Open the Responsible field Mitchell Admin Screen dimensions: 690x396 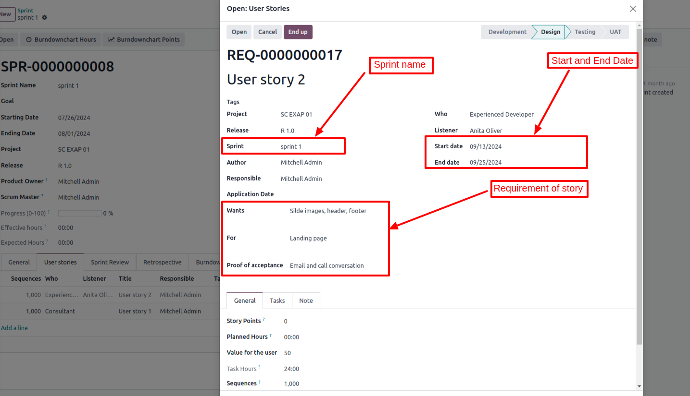pyautogui.click(x=301, y=179)
